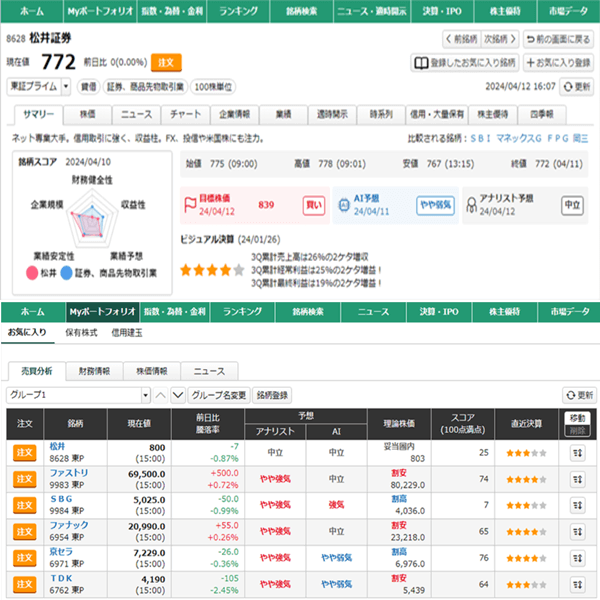Click the move icon in 京セラ row
Screen dimensions: 600x600
tap(577, 558)
